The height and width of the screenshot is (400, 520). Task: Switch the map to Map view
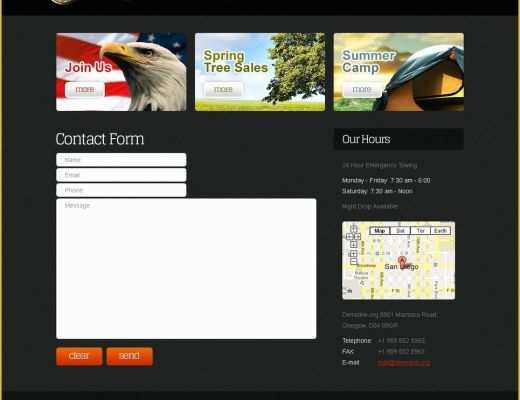380,231
